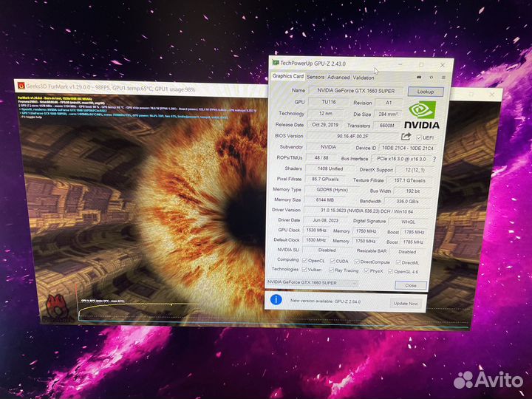Click the GPU Name field
The image size is (532, 399).
(x=356, y=91)
